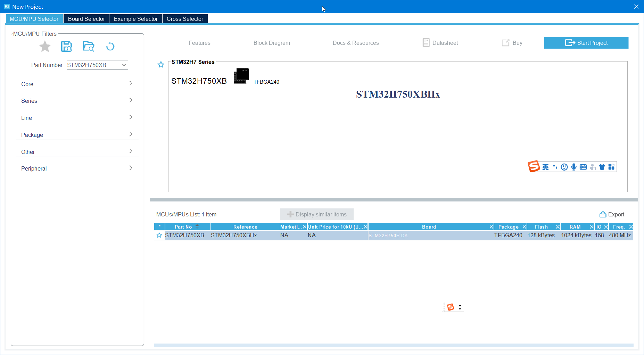Show favorite MCUs with the star filter
Image resolution: width=644 pixels, height=355 pixels.
[45, 47]
